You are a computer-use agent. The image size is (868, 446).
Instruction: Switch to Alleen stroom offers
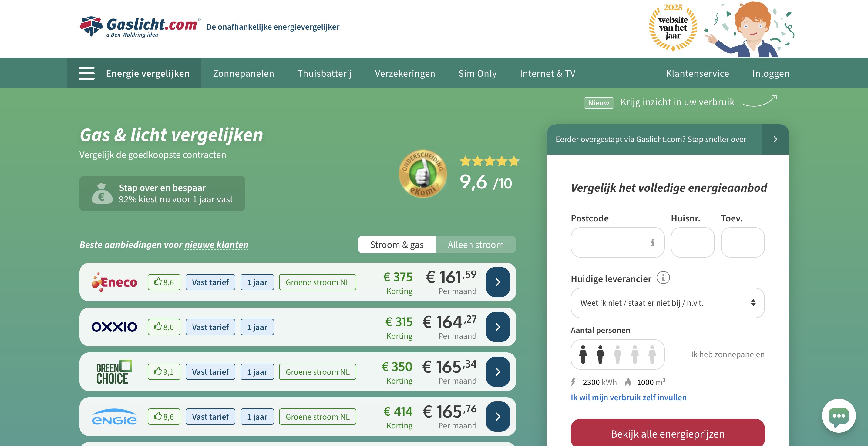[476, 245]
